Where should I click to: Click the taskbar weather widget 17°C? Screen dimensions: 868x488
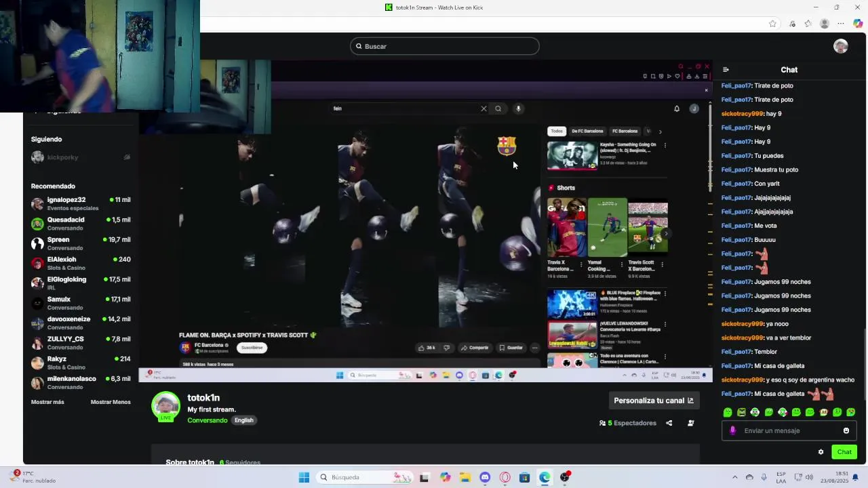(x=33, y=476)
